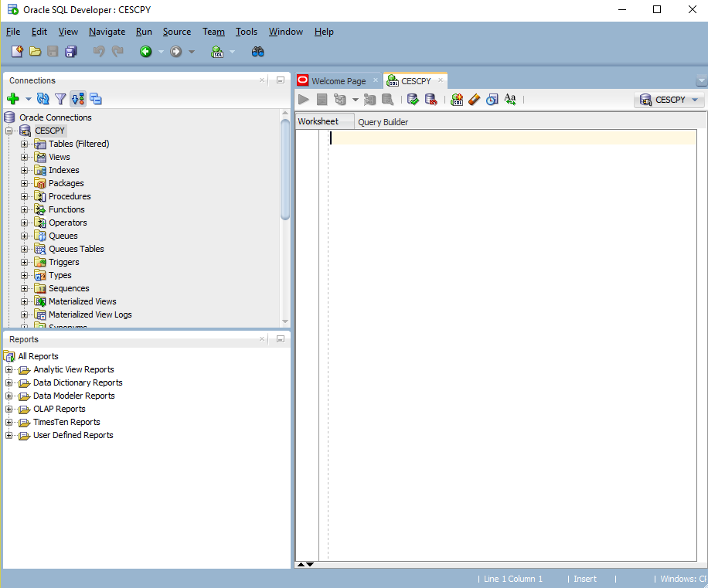Open SQL Worksheet from main toolbar icon

(217, 52)
